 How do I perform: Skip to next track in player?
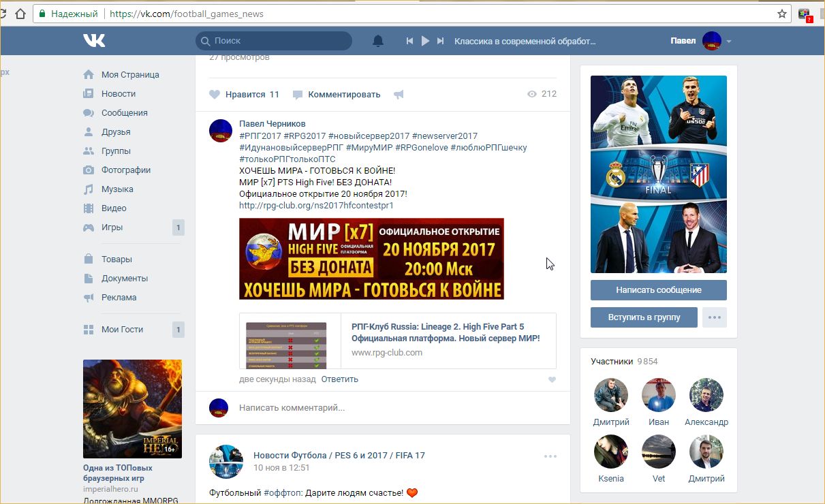tap(441, 41)
